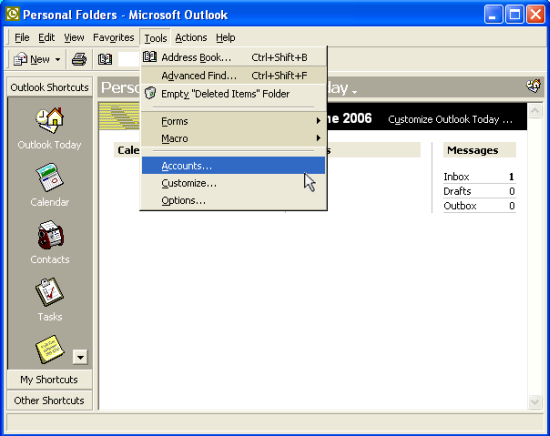
Task: Maximize the Outlook window
Action: point(514,14)
